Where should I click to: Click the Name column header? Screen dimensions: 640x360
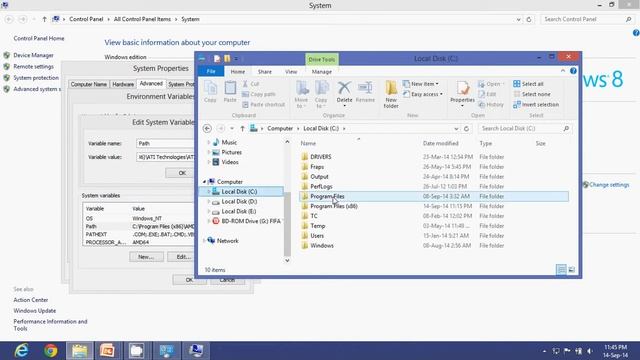coord(308,143)
